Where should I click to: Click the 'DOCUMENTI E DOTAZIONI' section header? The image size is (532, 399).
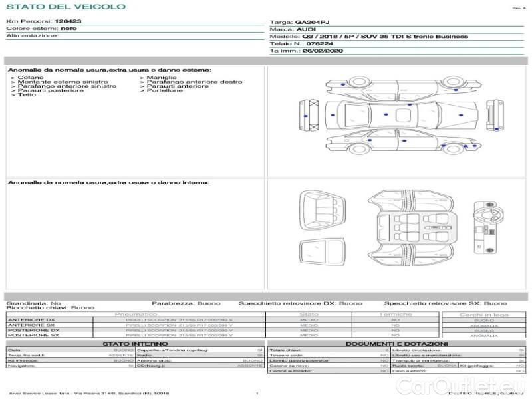click(x=396, y=344)
